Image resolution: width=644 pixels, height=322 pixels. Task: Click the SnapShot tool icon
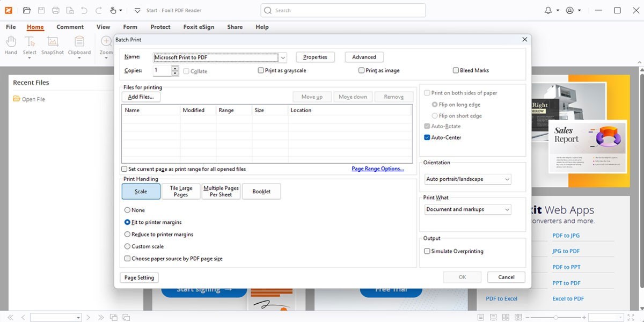(53, 42)
